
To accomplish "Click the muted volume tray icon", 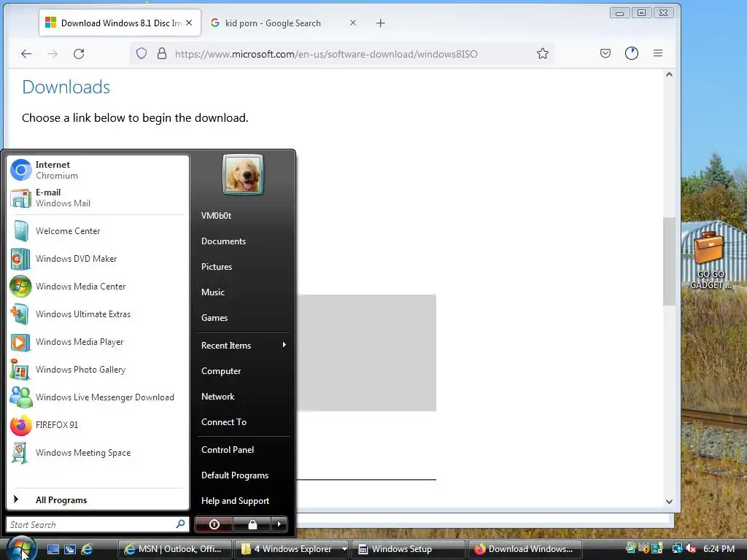I will [690, 549].
